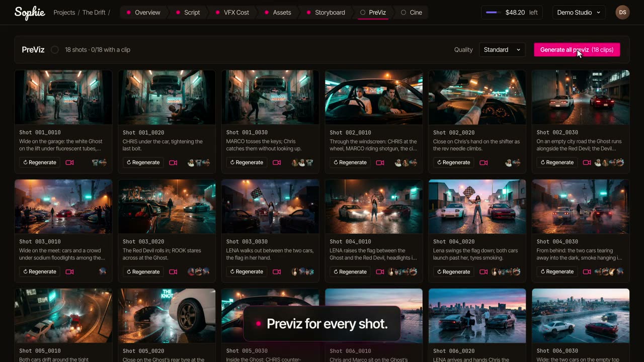Click the video camera icon for Shot 002_0010
The image size is (644, 362).
pyautogui.click(x=380, y=162)
